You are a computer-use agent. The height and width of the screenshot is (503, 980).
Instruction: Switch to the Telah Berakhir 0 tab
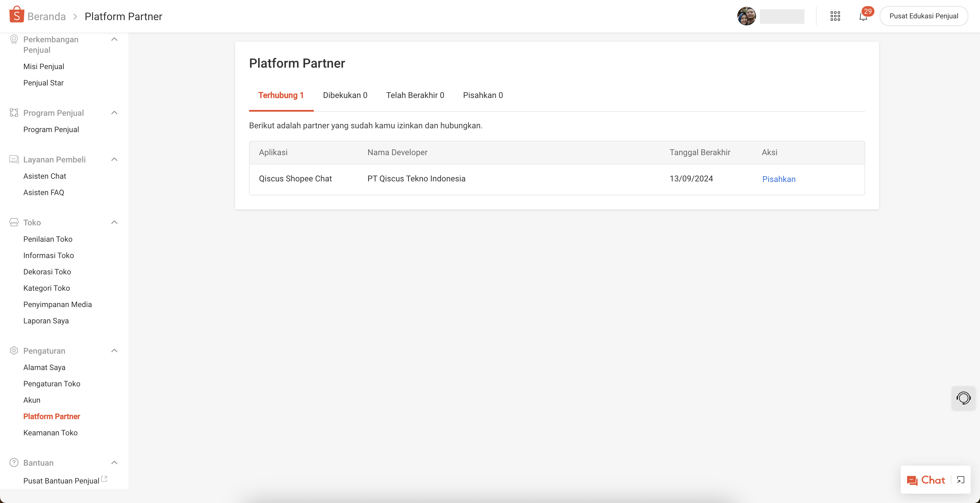pyautogui.click(x=415, y=95)
